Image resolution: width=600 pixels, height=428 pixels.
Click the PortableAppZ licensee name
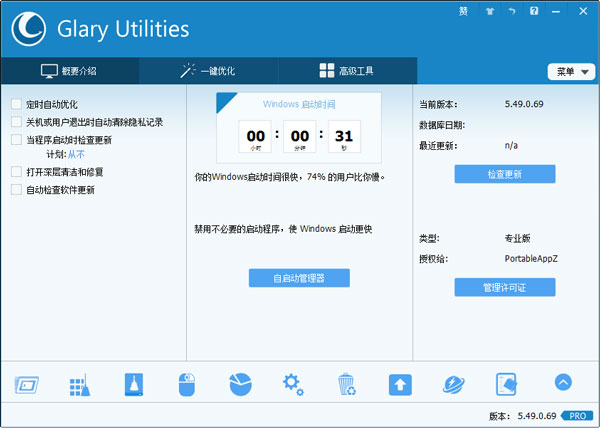[x=531, y=259]
